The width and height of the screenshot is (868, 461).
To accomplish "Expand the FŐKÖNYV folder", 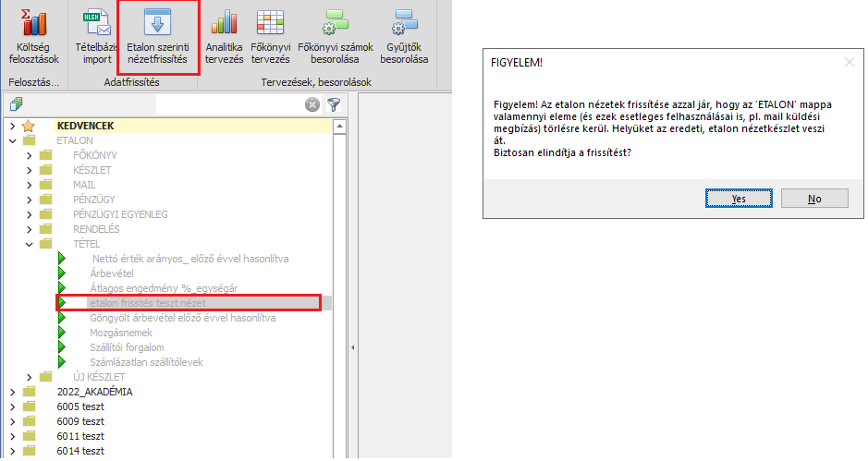I will pos(29,155).
